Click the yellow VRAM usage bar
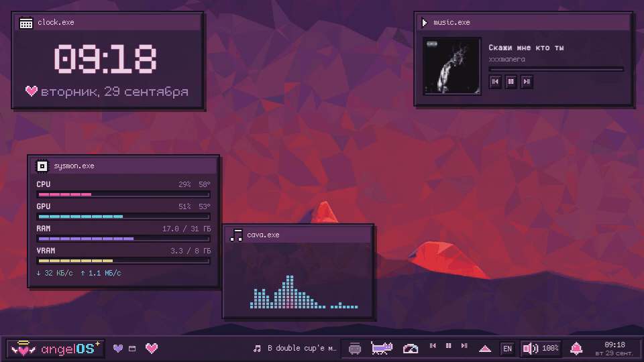This screenshot has height=362, width=644. [x=123, y=261]
